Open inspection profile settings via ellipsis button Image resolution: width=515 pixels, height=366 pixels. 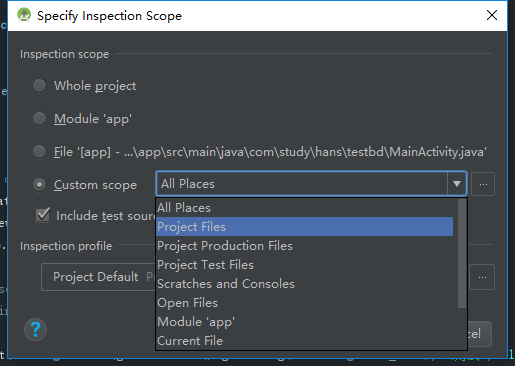click(482, 277)
